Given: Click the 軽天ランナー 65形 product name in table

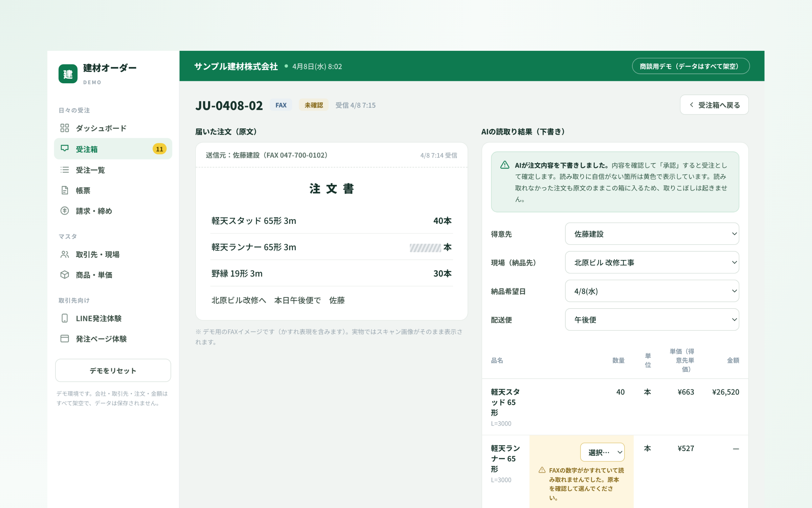Looking at the screenshot, I should click(505, 459).
